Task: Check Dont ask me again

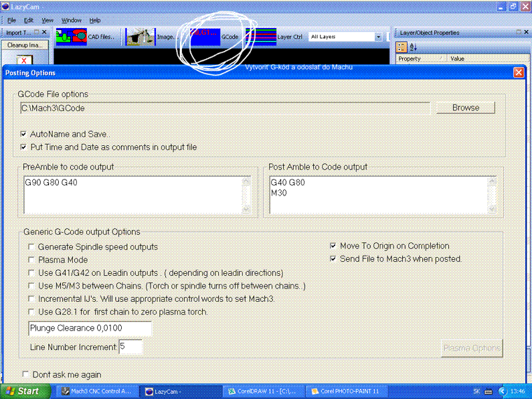Action: [x=25, y=374]
